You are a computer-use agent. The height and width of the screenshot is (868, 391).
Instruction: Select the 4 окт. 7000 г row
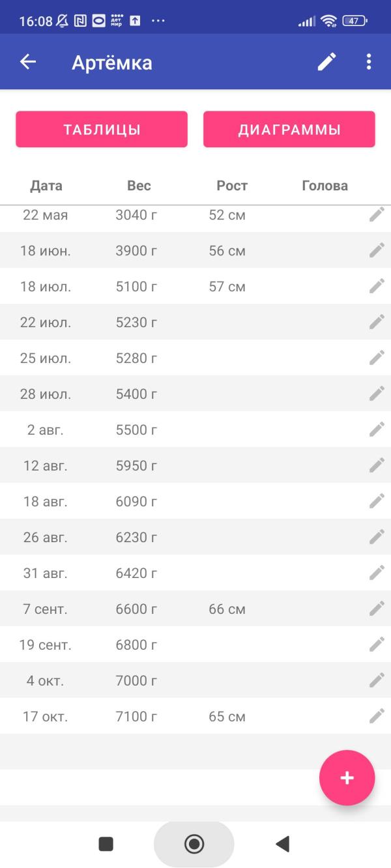pos(195,680)
